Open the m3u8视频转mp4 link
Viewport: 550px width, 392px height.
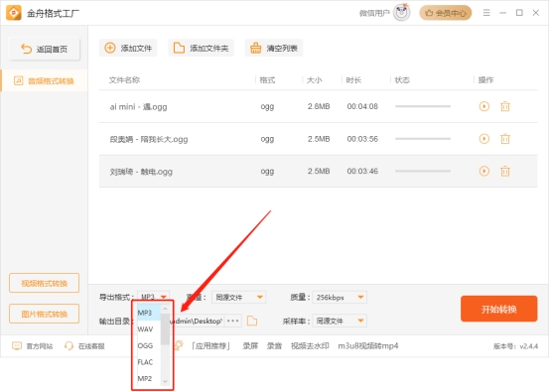[x=368, y=346]
